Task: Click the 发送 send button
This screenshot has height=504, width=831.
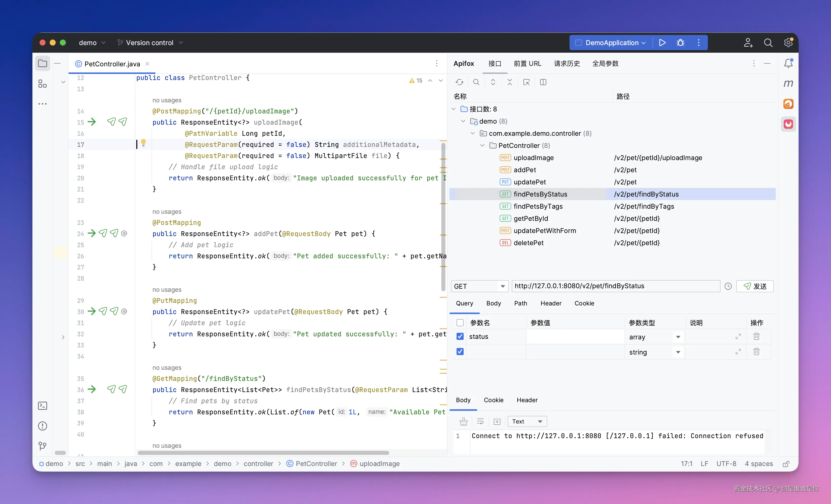Action: (x=754, y=286)
